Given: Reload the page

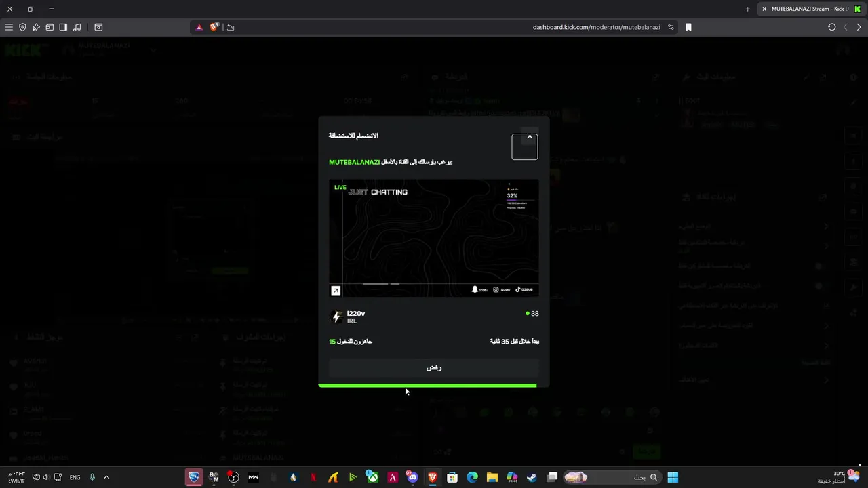Looking at the screenshot, I should [831, 27].
